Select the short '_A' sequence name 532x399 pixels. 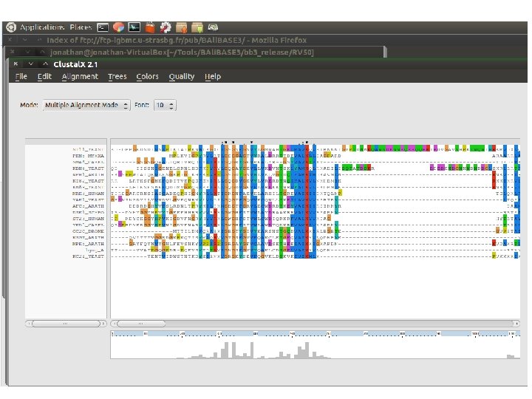point(95,250)
